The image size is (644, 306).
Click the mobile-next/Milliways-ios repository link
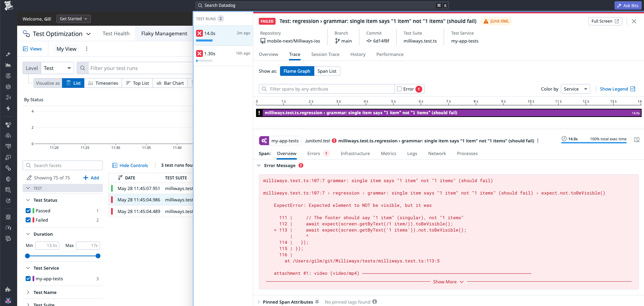click(290, 41)
